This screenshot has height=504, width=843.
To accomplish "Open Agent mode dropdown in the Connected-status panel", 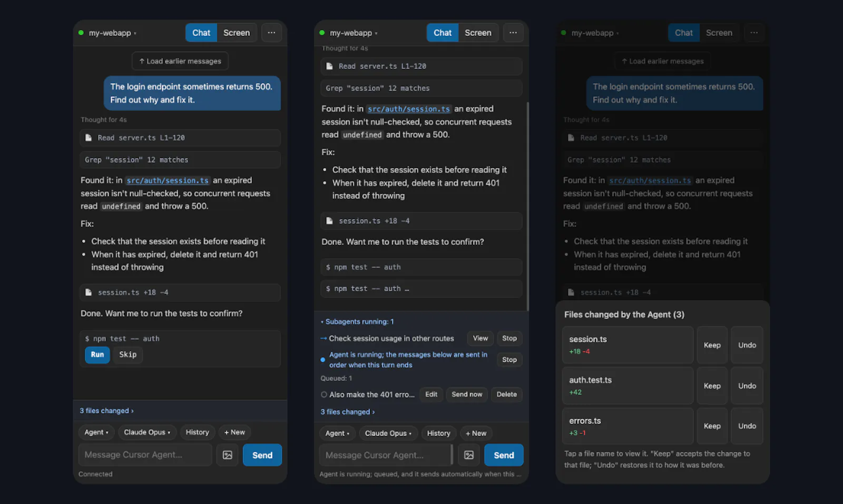I will (96, 432).
